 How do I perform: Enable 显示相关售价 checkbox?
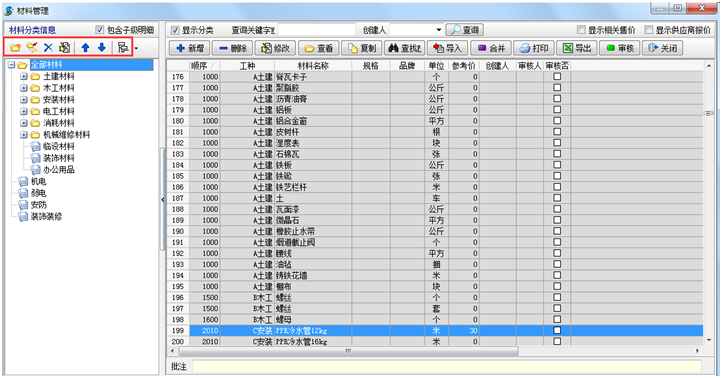(582, 30)
